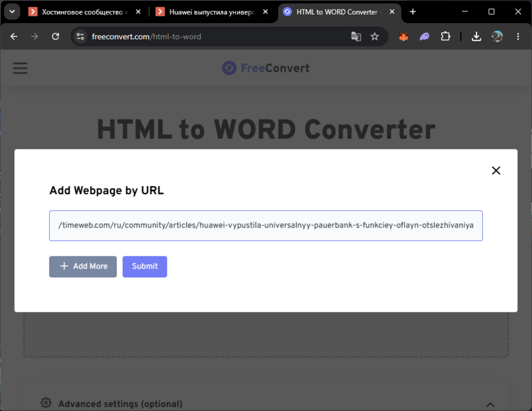The width and height of the screenshot is (532, 411).
Task: Open the Chrome profile avatar
Action: pos(497,36)
